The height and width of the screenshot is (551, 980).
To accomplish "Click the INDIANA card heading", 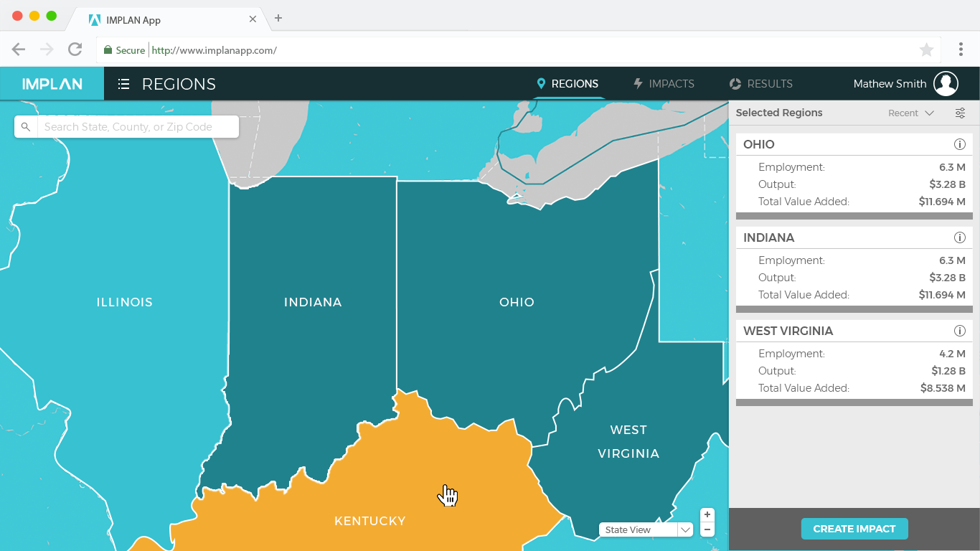I will coord(769,237).
